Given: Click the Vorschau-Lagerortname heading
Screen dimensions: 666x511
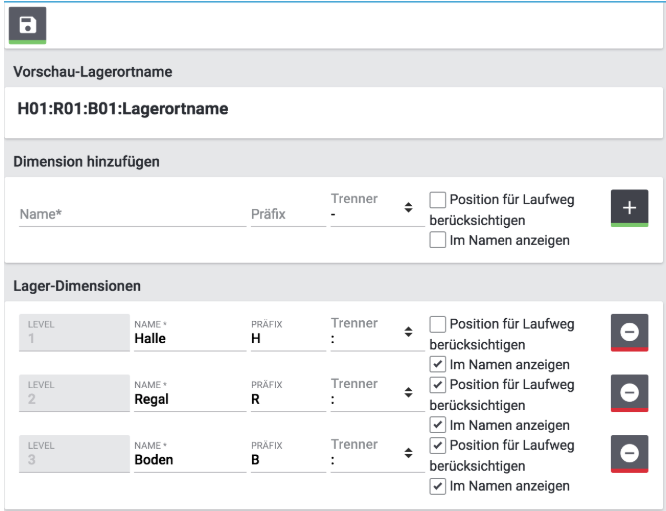Looking at the screenshot, I should [93, 72].
